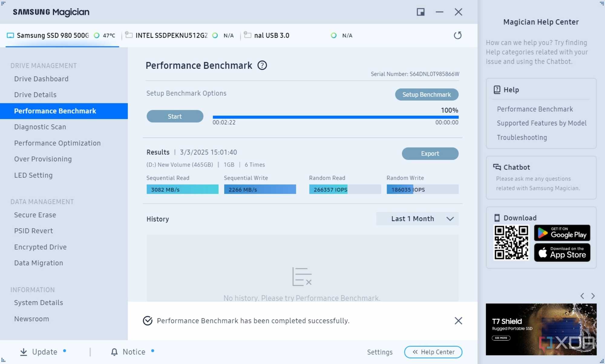Click the Chatbot icon
The width and height of the screenshot is (605, 364).
click(497, 167)
